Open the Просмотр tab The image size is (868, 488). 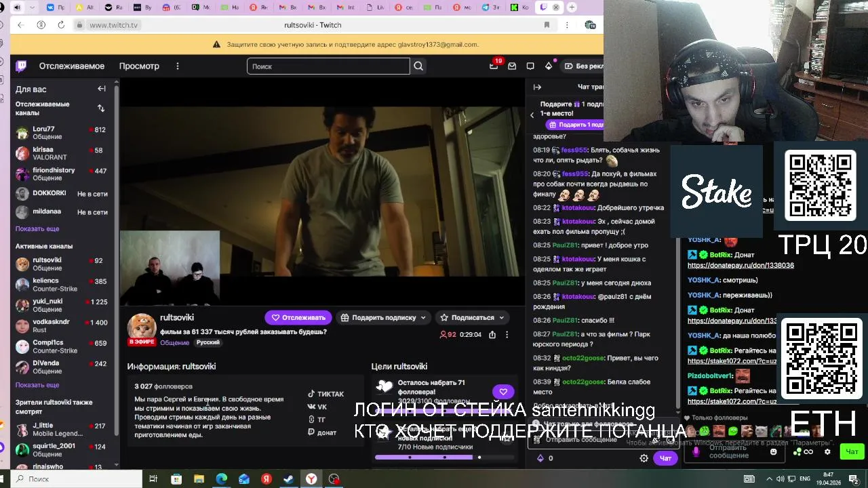pos(139,66)
